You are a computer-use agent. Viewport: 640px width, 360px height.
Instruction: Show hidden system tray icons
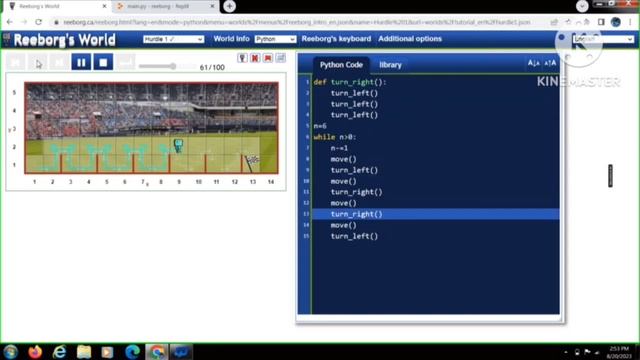[x=566, y=352]
